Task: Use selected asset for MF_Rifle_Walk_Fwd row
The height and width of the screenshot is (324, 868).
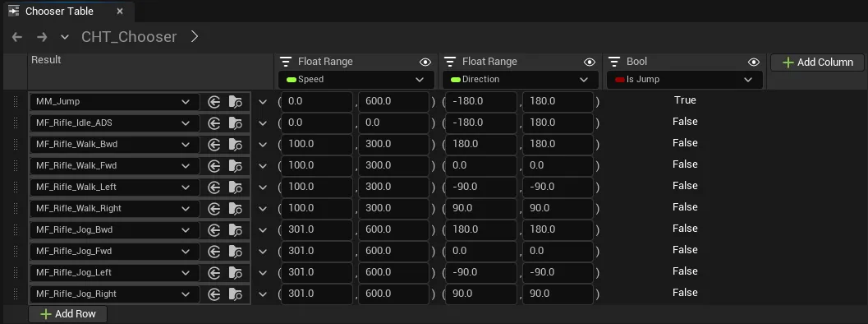Action: click(x=214, y=166)
